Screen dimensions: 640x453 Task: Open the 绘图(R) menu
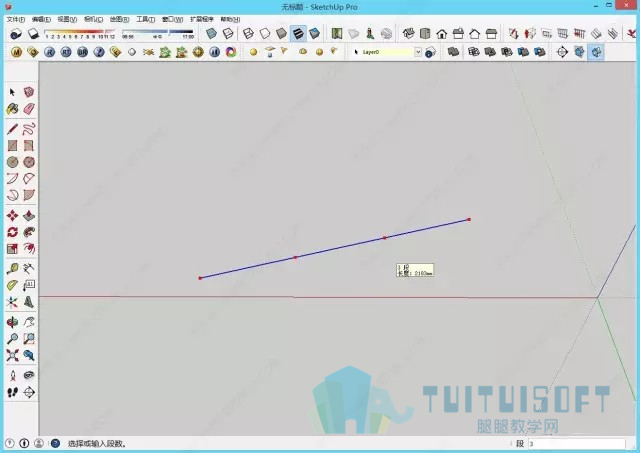[119, 19]
